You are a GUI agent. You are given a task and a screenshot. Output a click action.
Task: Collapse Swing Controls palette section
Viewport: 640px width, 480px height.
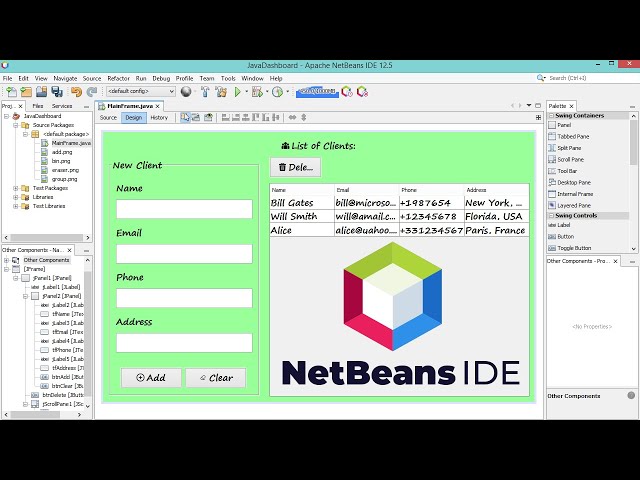[551, 216]
